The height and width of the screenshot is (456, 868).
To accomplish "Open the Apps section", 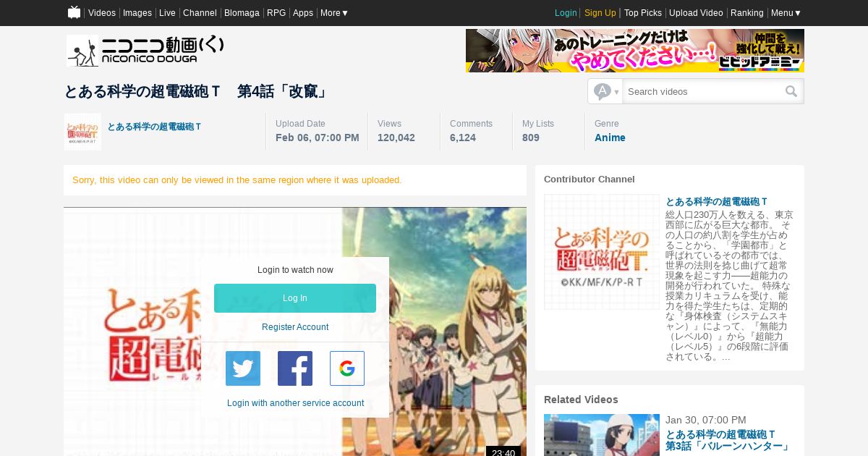I will coord(303,13).
